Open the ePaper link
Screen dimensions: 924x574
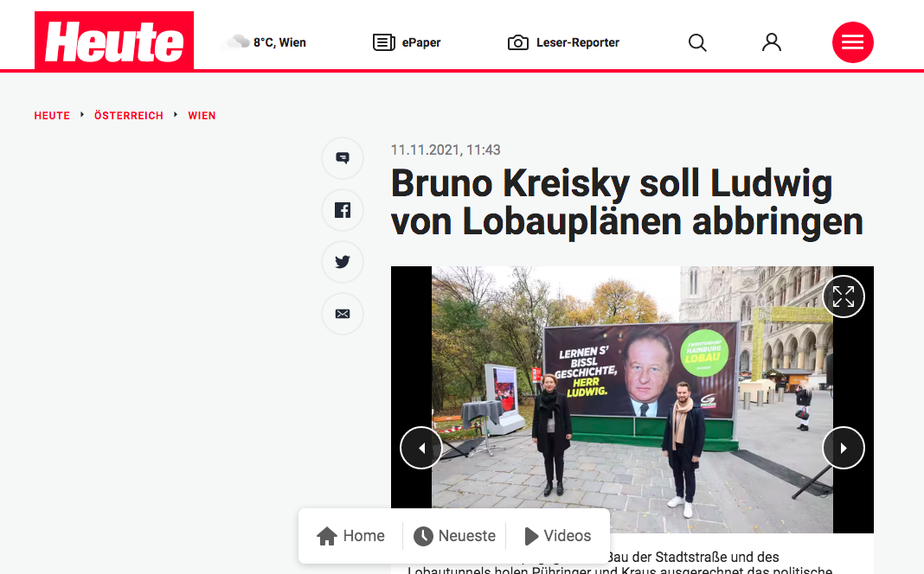click(407, 42)
